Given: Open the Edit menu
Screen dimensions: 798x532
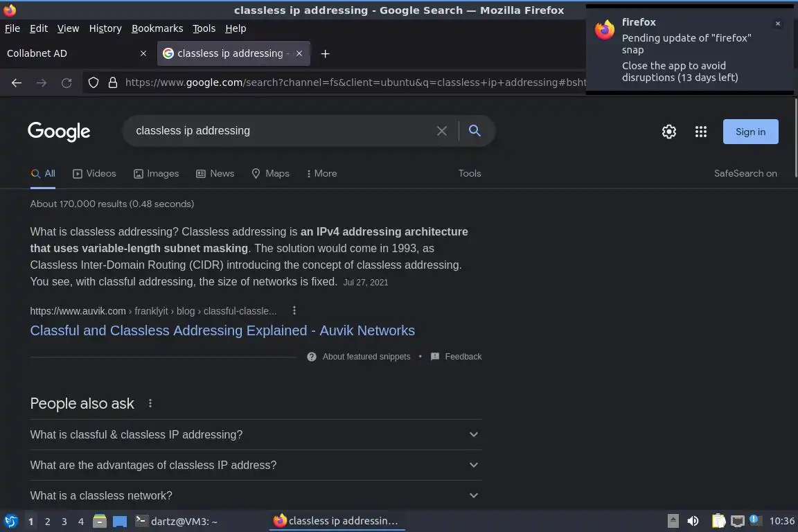Looking at the screenshot, I should (x=39, y=28).
